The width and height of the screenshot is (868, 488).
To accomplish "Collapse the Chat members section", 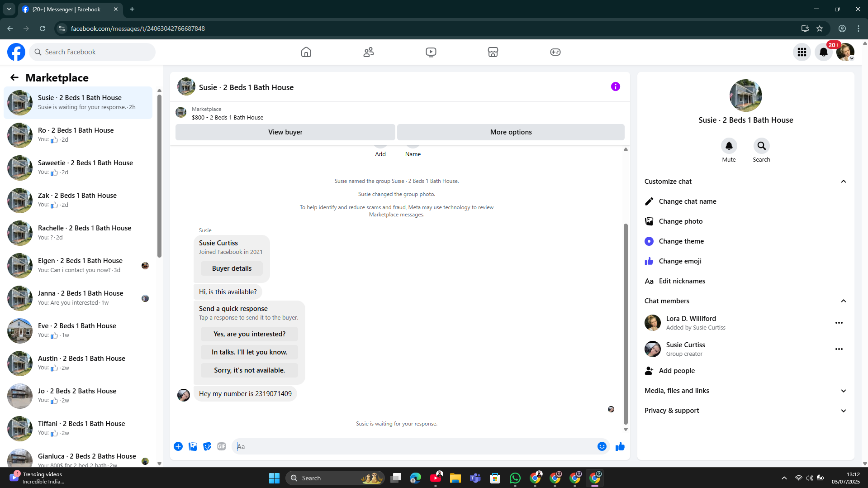I will 844,301.
